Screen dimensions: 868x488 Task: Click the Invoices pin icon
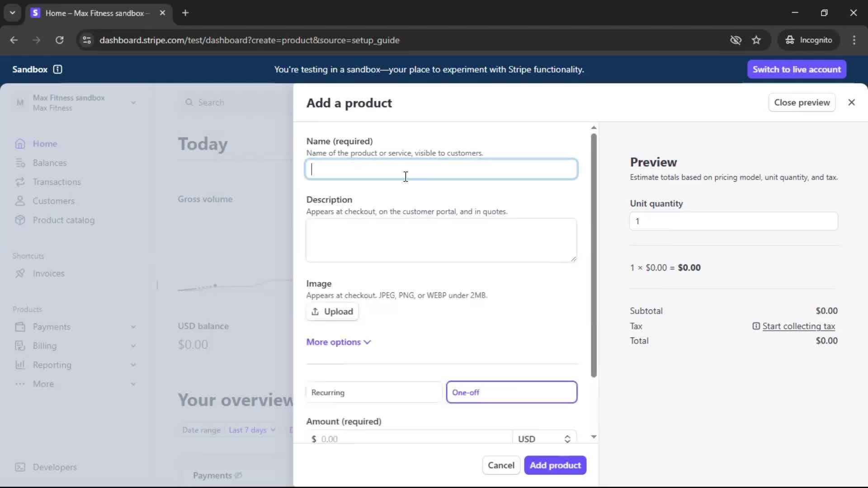(x=20, y=273)
